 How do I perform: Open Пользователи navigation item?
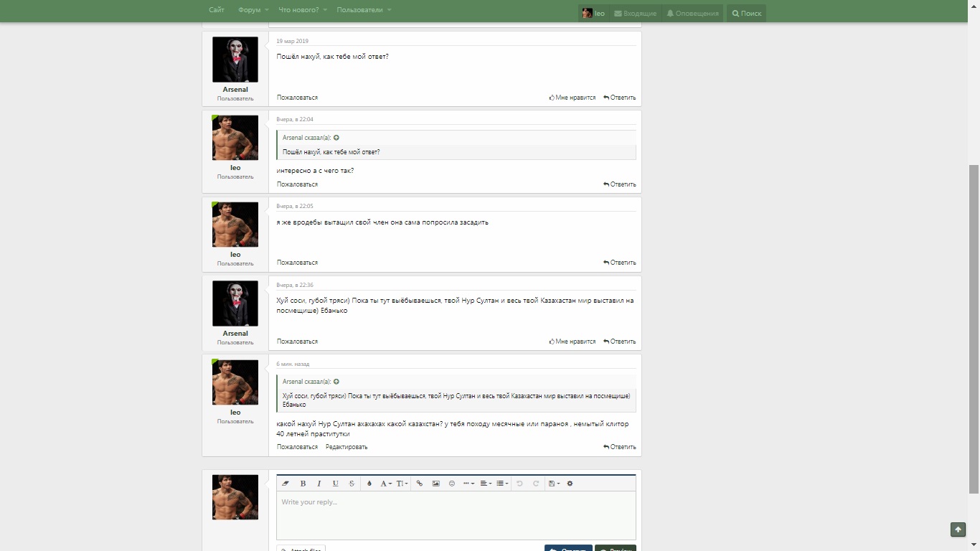coord(360,10)
